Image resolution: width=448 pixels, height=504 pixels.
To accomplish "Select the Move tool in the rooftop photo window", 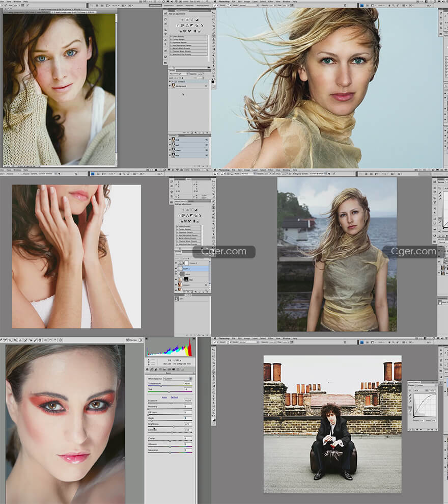I will (214, 349).
